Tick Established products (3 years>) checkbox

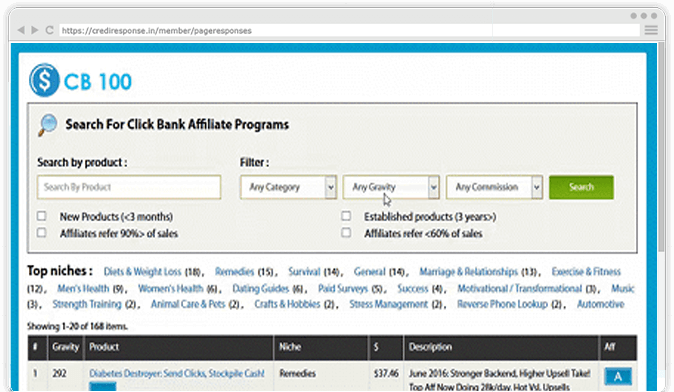click(346, 216)
